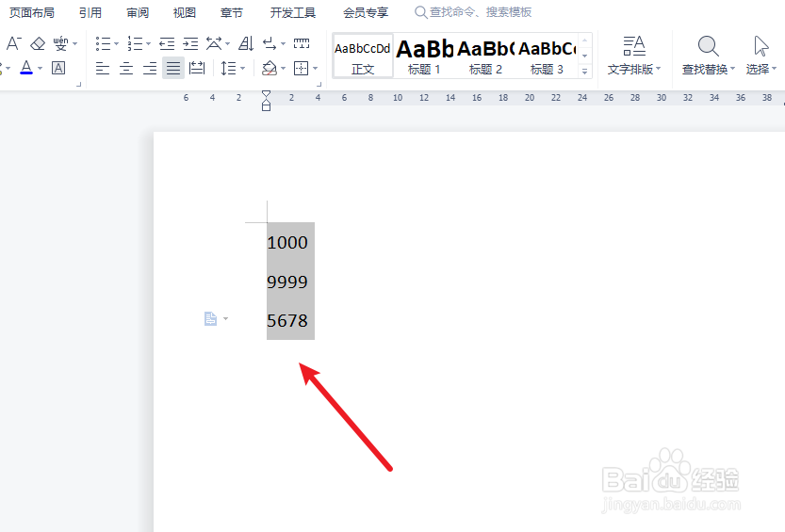Image resolution: width=785 pixels, height=532 pixels.
Task: Expand the borders dropdown arrow
Action: [x=316, y=68]
